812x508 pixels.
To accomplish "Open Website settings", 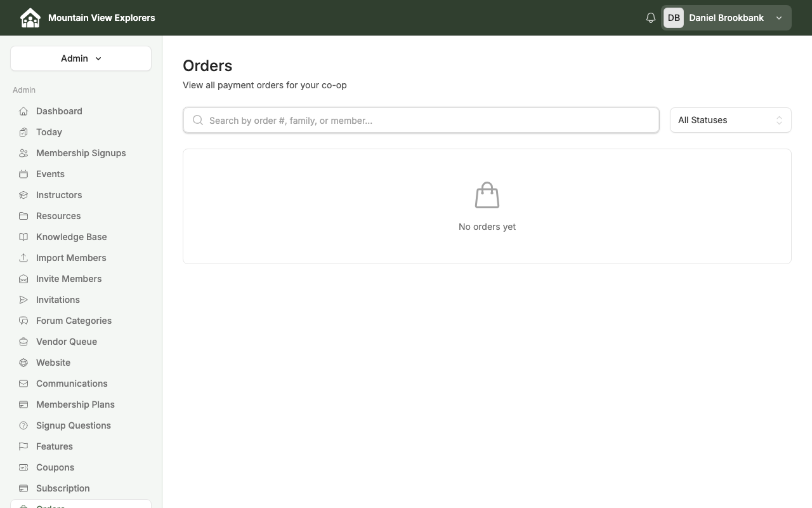I will click(x=81, y=363).
